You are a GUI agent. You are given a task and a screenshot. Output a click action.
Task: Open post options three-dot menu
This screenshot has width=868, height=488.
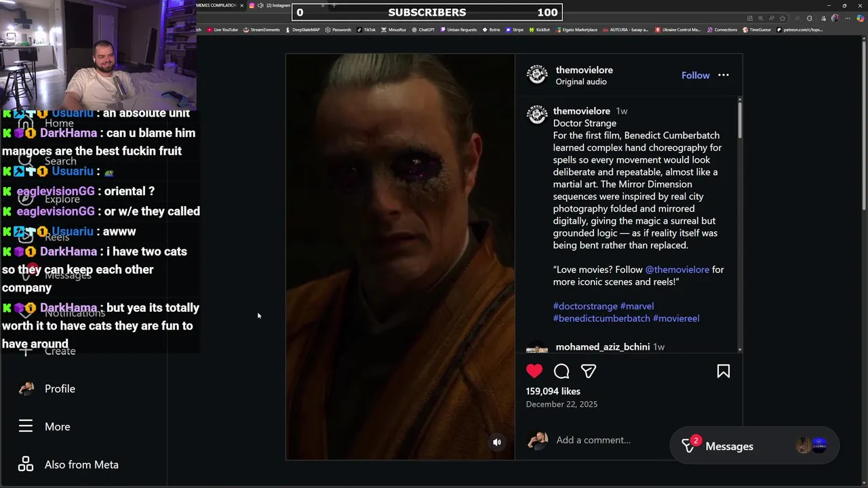click(x=724, y=75)
